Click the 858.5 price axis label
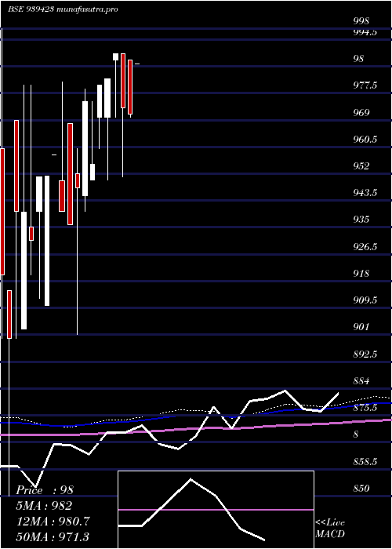 (x=365, y=462)
